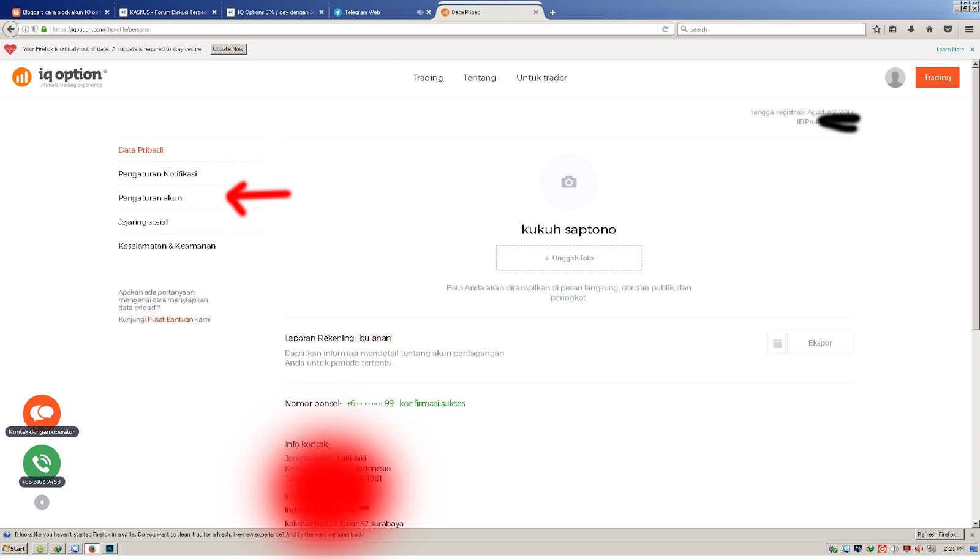Close the Telegram Web tab
980x560 pixels.
429,12
